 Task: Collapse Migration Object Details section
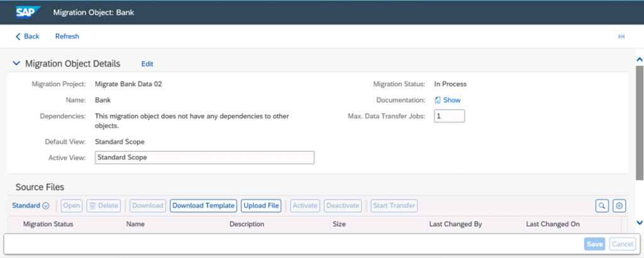(16, 63)
